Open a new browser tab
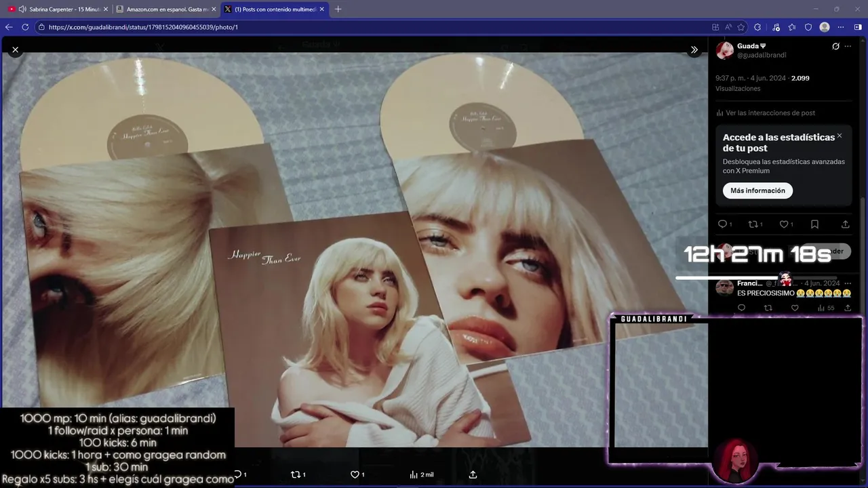 [338, 9]
